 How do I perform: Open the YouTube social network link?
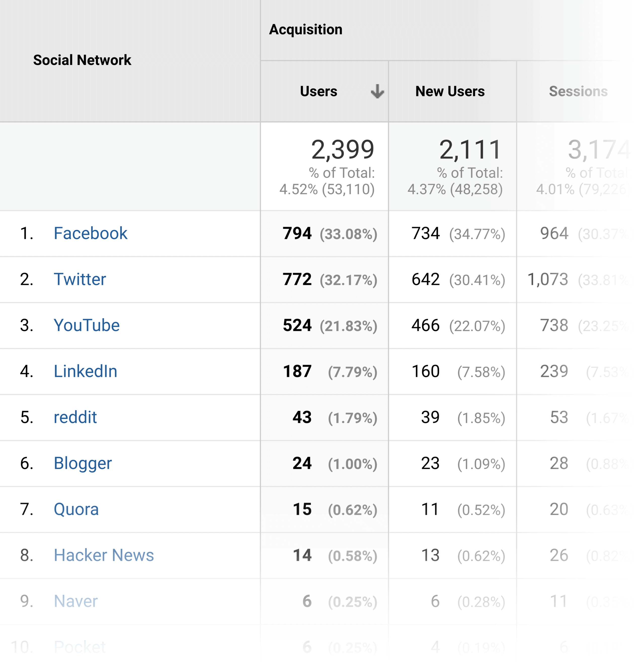coord(87,325)
